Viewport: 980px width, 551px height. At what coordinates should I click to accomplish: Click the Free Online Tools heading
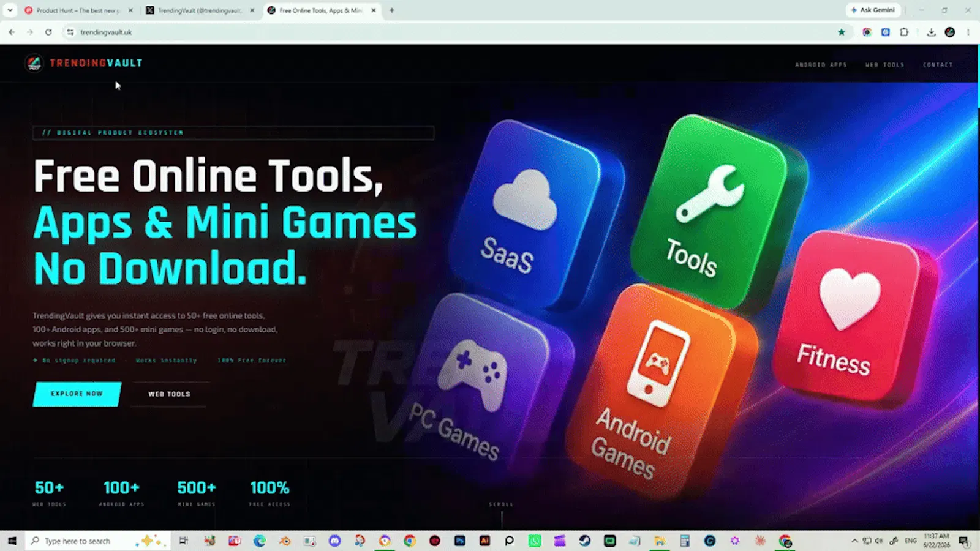(x=208, y=176)
